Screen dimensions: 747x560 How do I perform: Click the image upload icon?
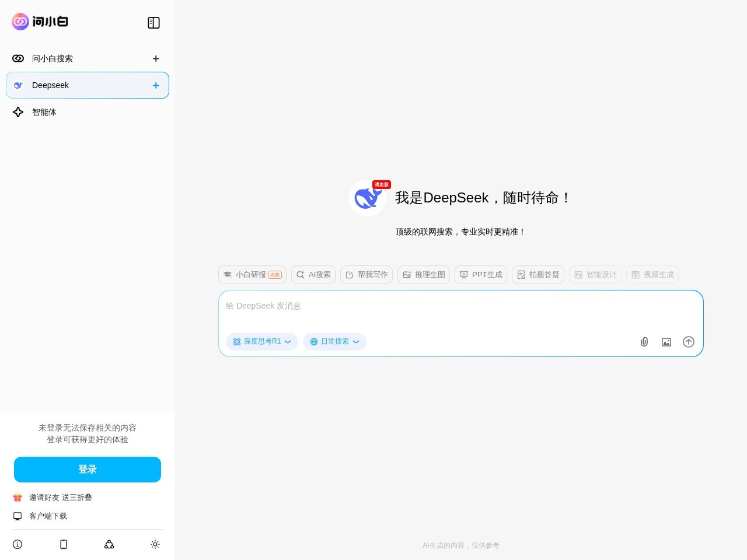point(666,342)
